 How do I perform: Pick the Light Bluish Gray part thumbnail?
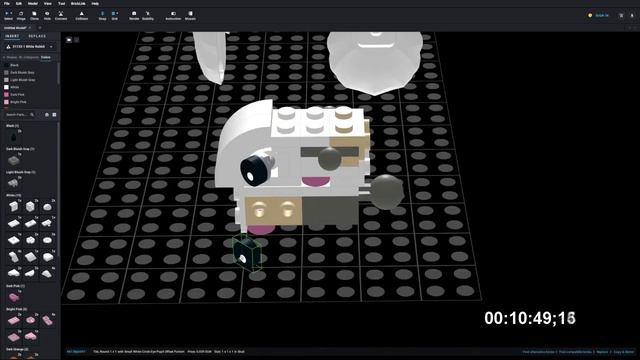pyautogui.click(x=13, y=183)
